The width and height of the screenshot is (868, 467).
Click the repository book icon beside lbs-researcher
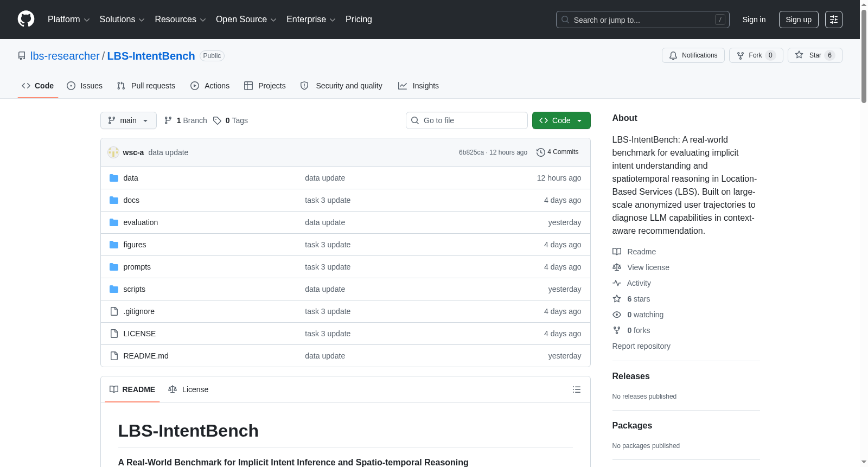click(x=22, y=56)
